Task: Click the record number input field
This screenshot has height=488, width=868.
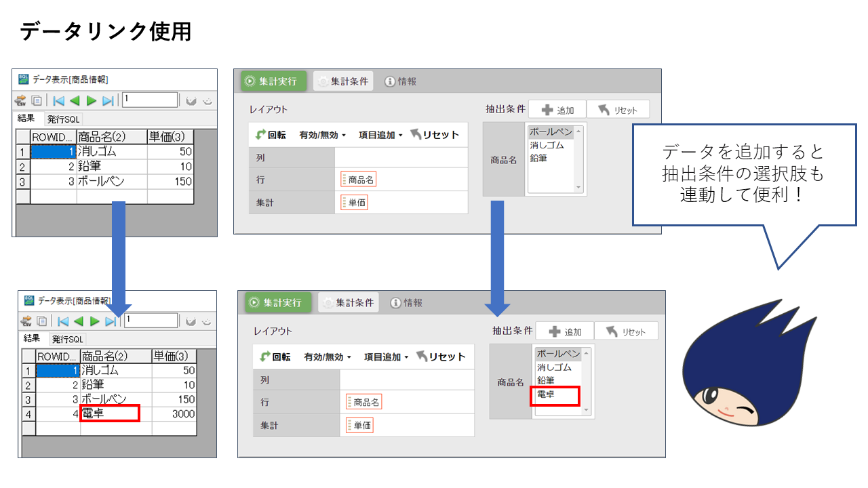Action: click(x=149, y=100)
